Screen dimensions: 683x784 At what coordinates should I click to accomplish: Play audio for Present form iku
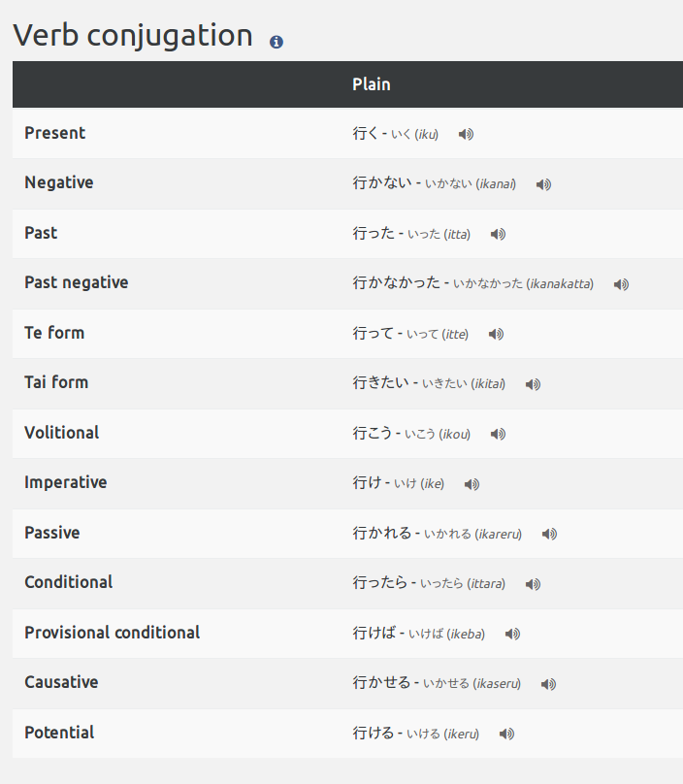click(466, 134)
